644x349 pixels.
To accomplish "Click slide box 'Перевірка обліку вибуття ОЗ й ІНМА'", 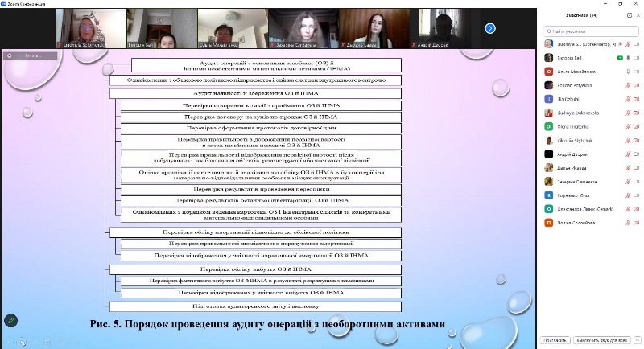I will coord(255,269).
